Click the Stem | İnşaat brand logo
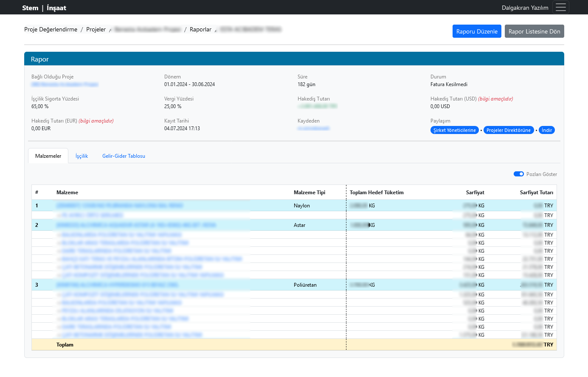Image resolution: width=588 pixels, height=377 pixels. (x=44, y=8)
